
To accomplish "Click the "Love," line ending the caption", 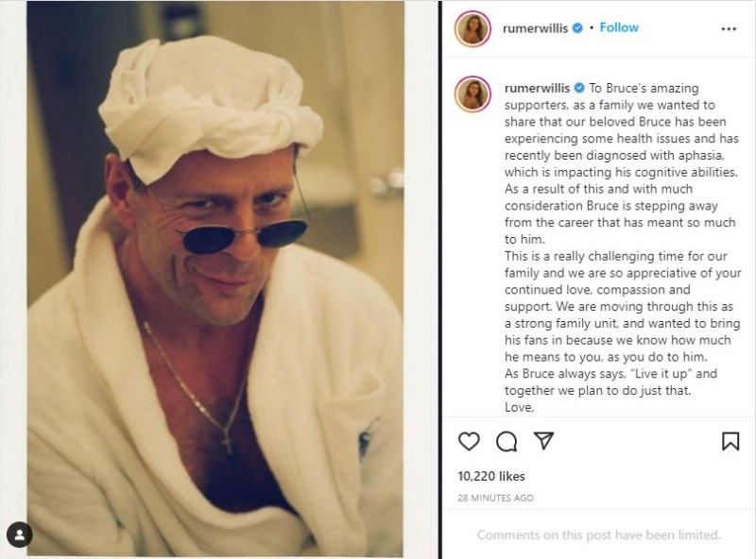I will tap(519, 407).
